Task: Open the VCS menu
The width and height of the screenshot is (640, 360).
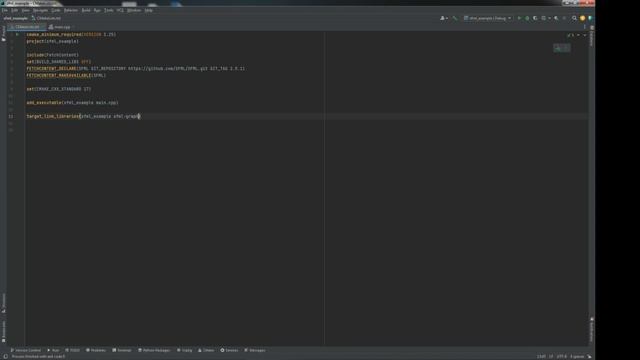Action: pos(120,10)
